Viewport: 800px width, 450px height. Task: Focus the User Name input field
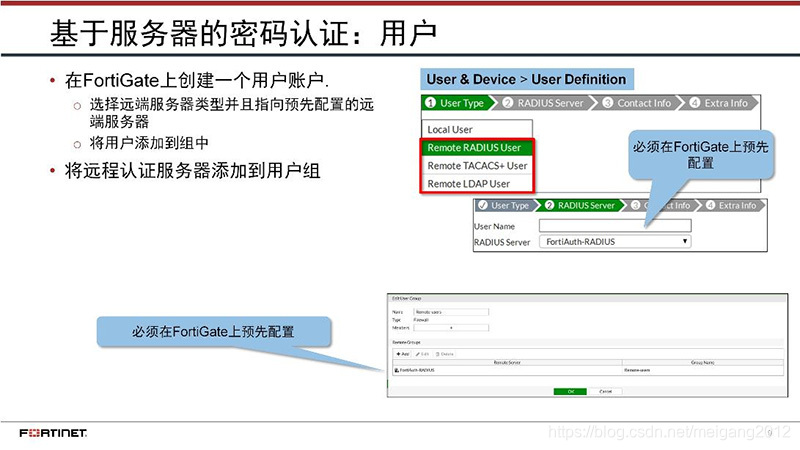tap(615, 226)
